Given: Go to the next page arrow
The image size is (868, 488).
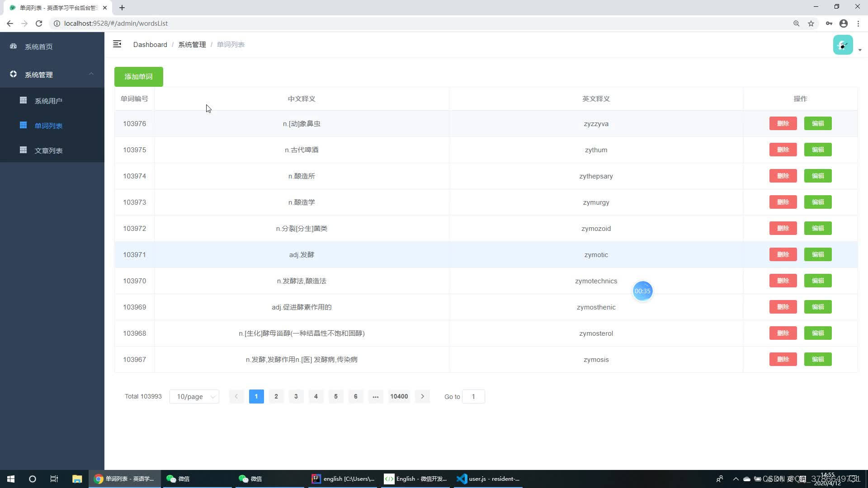Looking at the screenshot, I should (x=422, y=396).
